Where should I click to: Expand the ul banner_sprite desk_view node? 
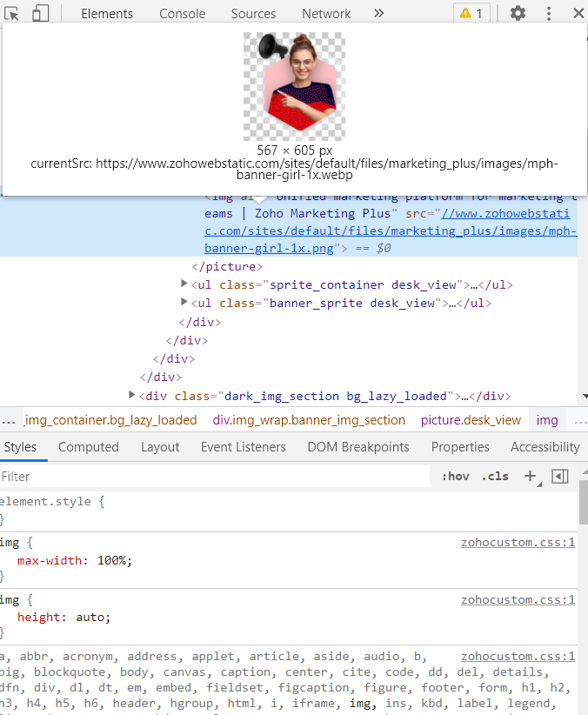point(184,303)
